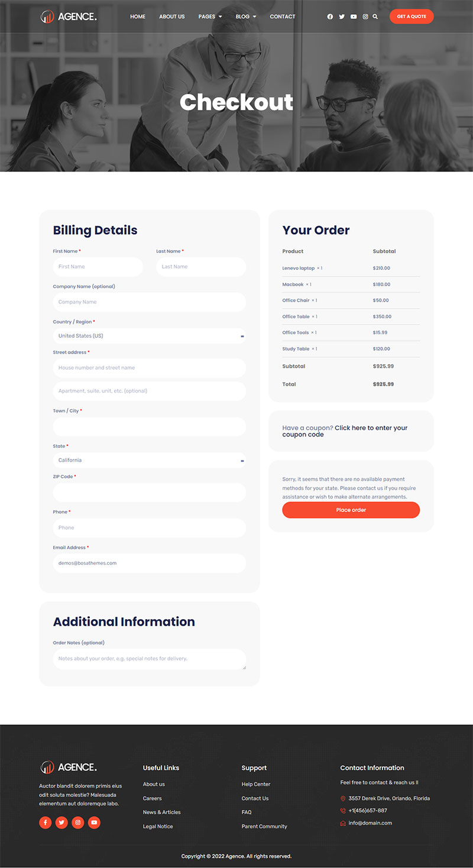Click the footer Twitter round icon
This screenshot has height=868, width=473.
[x=61, y=822]
